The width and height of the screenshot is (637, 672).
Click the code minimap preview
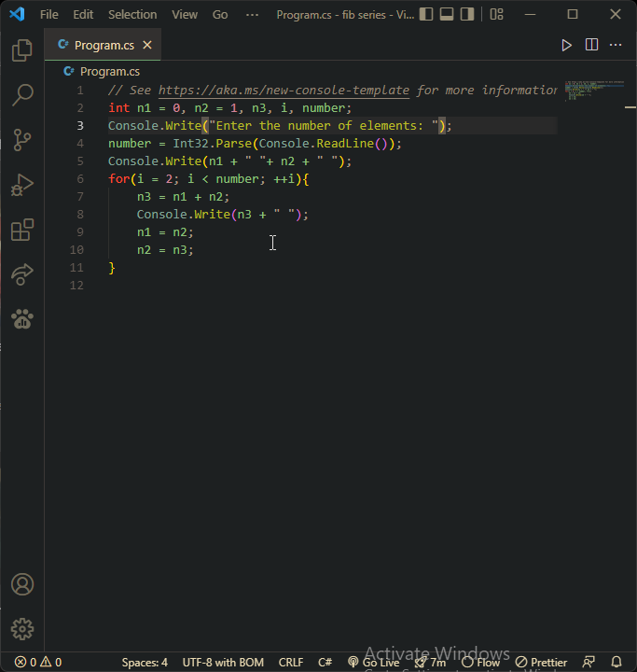point(594,90)
